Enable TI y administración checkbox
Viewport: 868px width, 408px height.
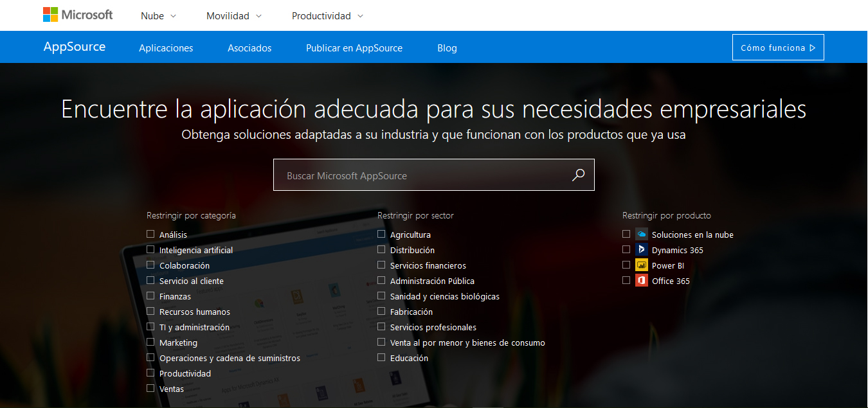point(150,326)
